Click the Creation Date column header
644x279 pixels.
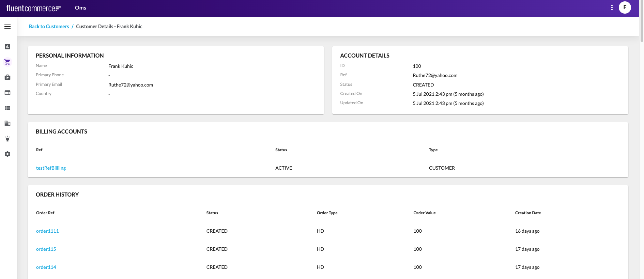tap(528, 213)
